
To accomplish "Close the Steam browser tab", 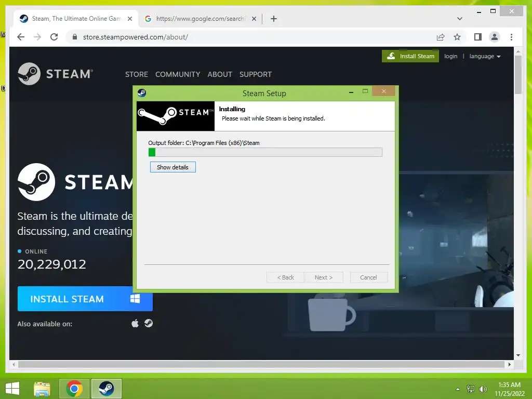I will click(x=129, y=19).
